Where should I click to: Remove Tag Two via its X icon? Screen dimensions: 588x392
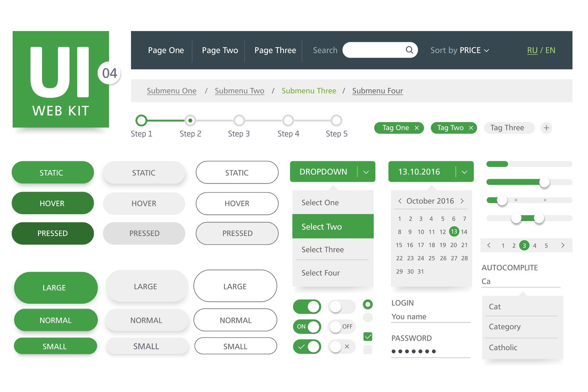click(471, 128)
